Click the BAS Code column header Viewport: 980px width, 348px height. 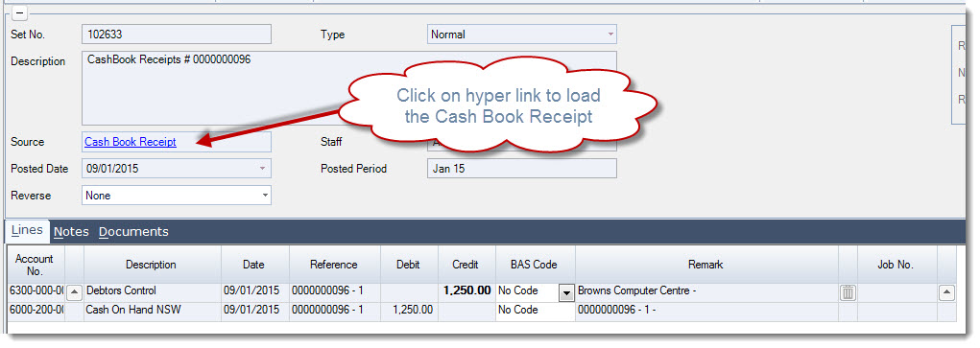(535, 265)
